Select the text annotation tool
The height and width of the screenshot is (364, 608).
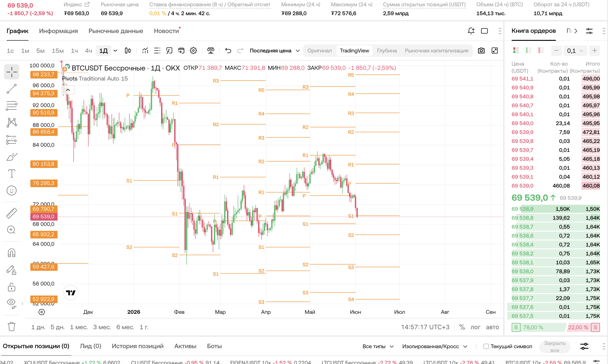(12, 173)
